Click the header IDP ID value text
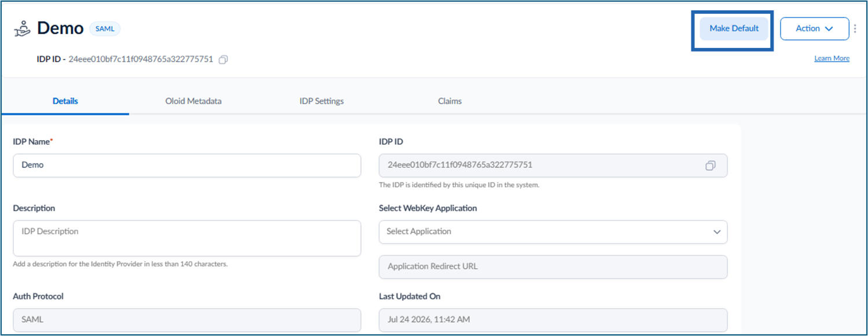This screenshot has height=336, width=868. click(x=141, y=59)
